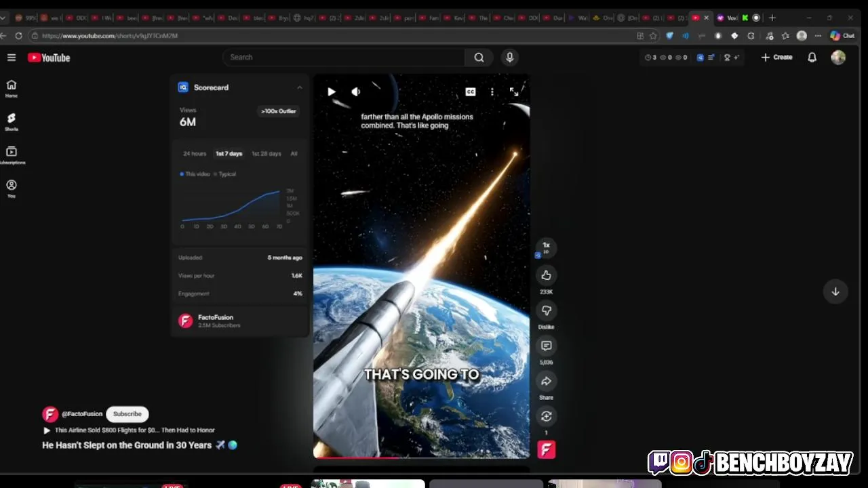The image size is (868, 488).
Task: Open the tab search dropdown arrow
Action: (x=3, y=18)
